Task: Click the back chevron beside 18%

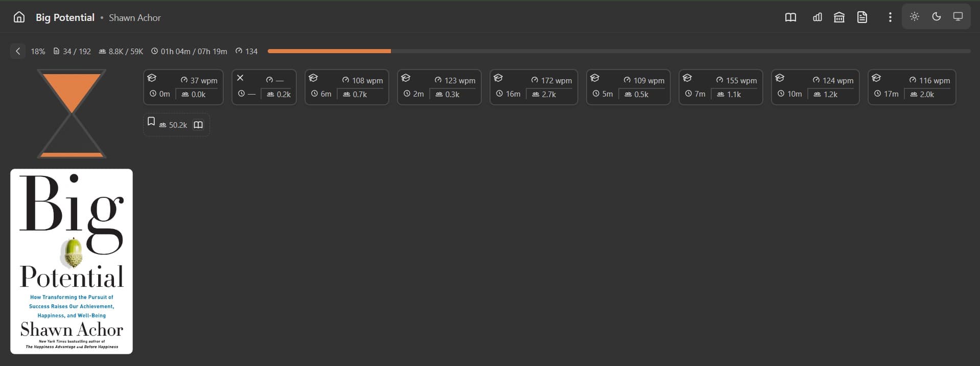Action: [18, 51]
